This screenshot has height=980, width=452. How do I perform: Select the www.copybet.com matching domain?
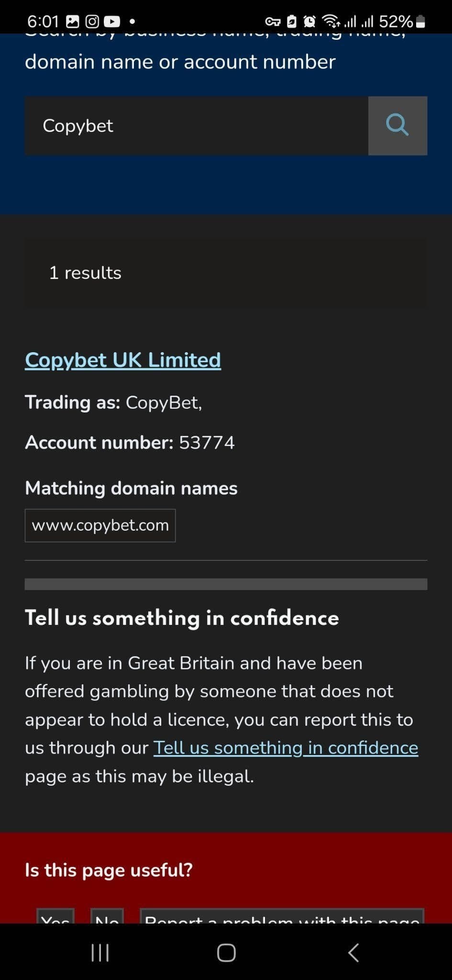[100, 525]
